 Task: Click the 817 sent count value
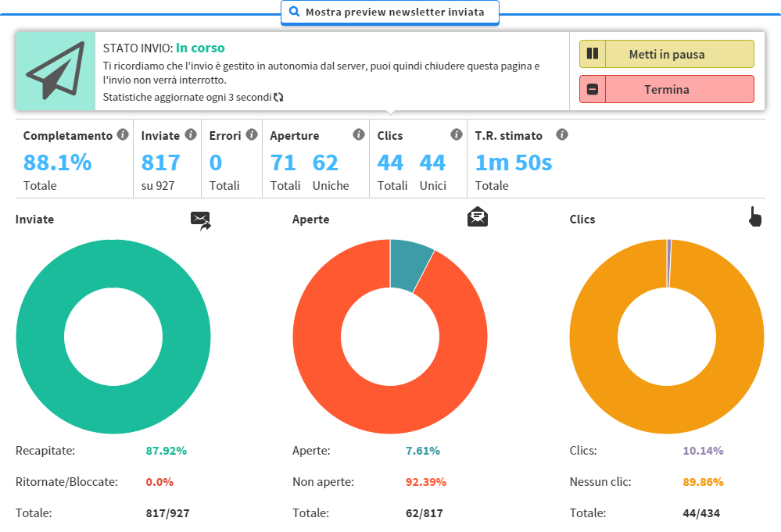(160, 162)
